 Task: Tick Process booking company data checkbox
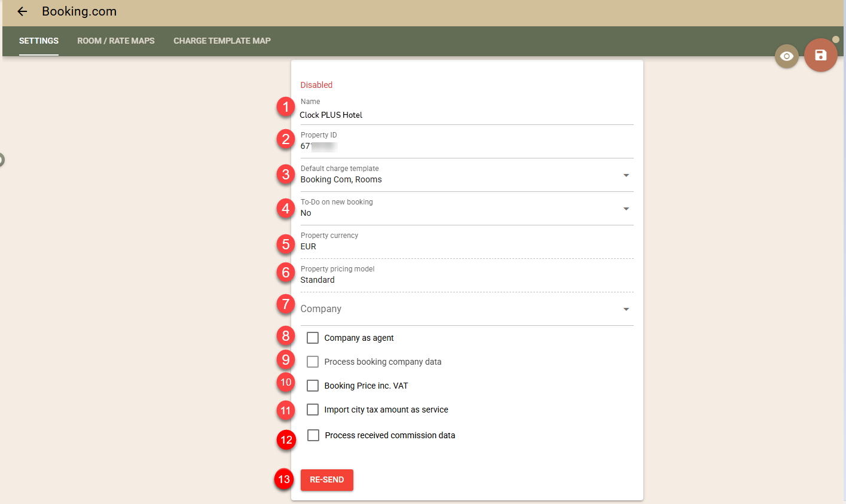[x=313, y=362]
